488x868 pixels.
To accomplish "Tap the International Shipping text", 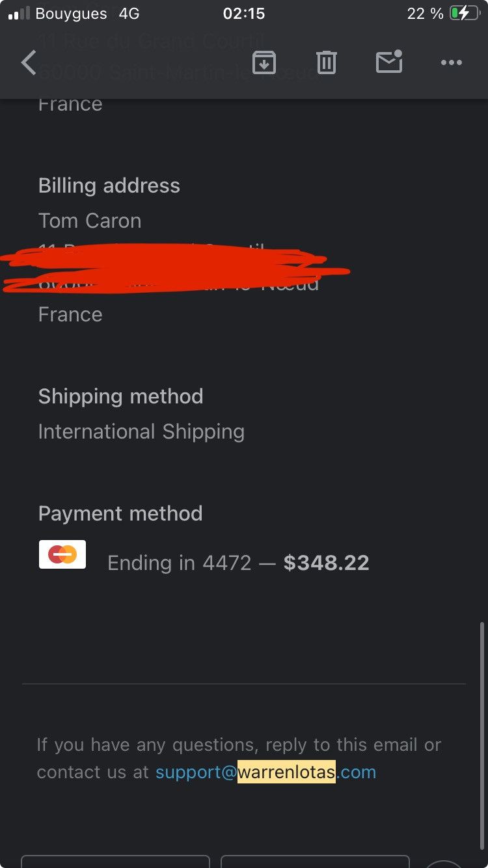I will (x=141, y=431).
